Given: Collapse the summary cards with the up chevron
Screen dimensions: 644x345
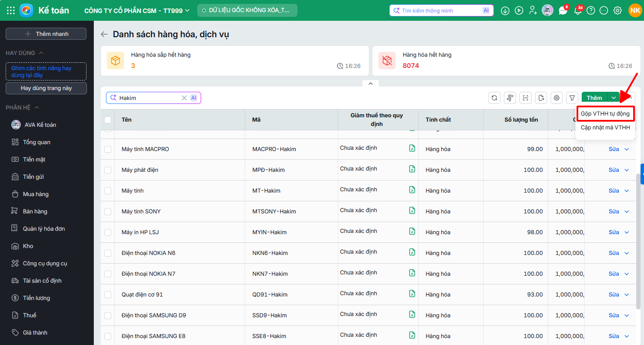Looking at the screenshot, I should 371,84.
